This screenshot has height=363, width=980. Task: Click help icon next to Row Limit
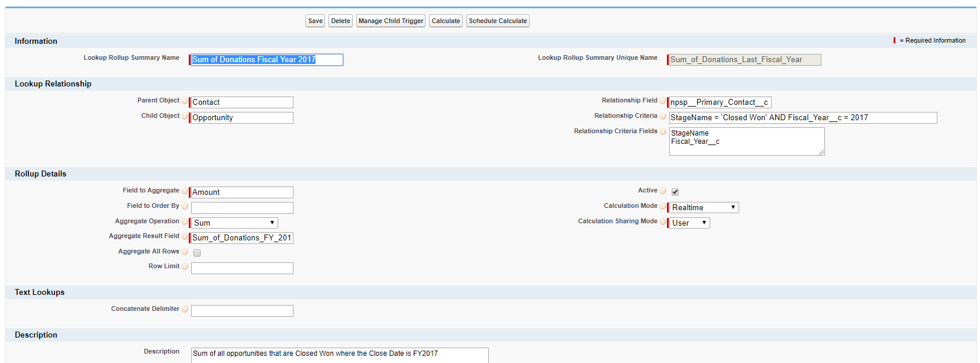(185, 267)
